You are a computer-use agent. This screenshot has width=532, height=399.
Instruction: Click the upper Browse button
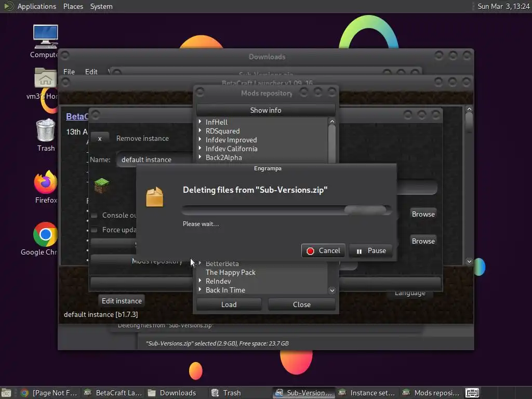tap(423, 214)
